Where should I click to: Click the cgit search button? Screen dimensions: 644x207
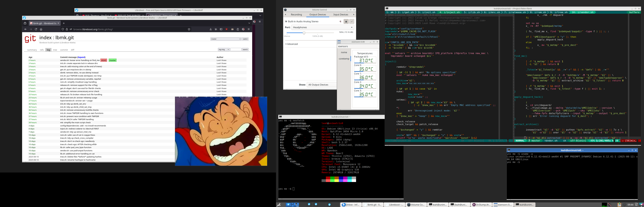pos(245,49)
